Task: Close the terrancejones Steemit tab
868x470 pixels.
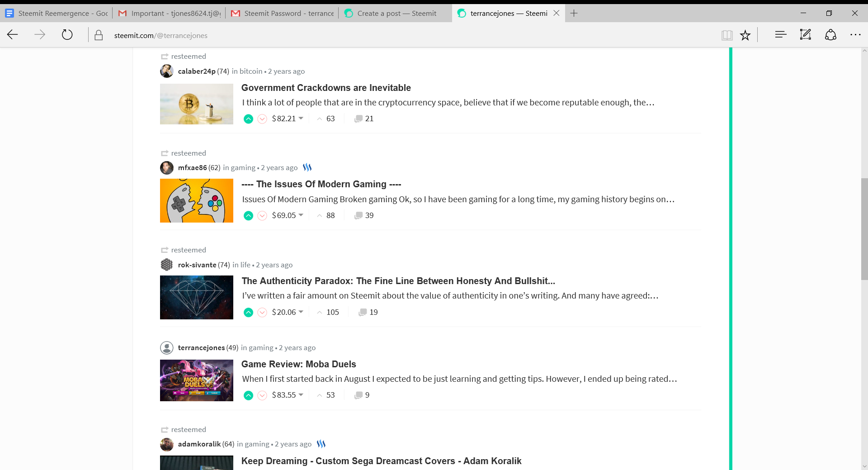Action: click(557, 13)
